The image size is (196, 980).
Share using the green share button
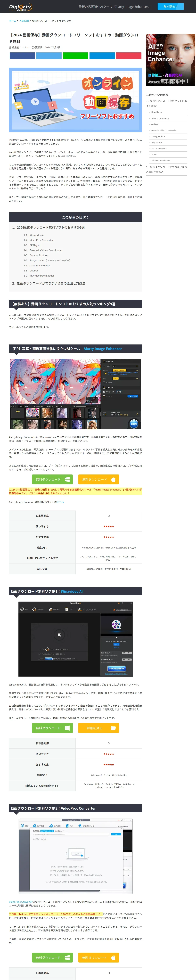pyautogui.click(x=75, y=56)
